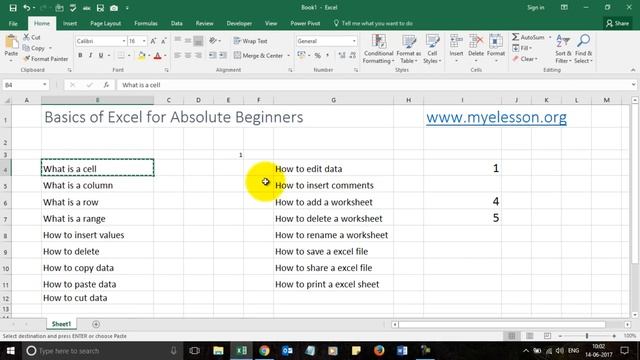The width and height of the screenshot is (640, 360).
Task: Expand the Name Box dropdown
Action: pyautogui.click(x=44, y=85)
